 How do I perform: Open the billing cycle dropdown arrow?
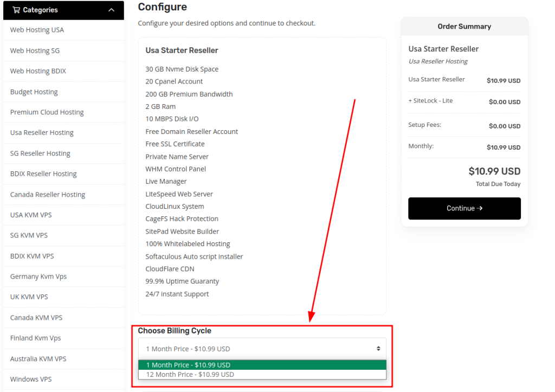378,349
